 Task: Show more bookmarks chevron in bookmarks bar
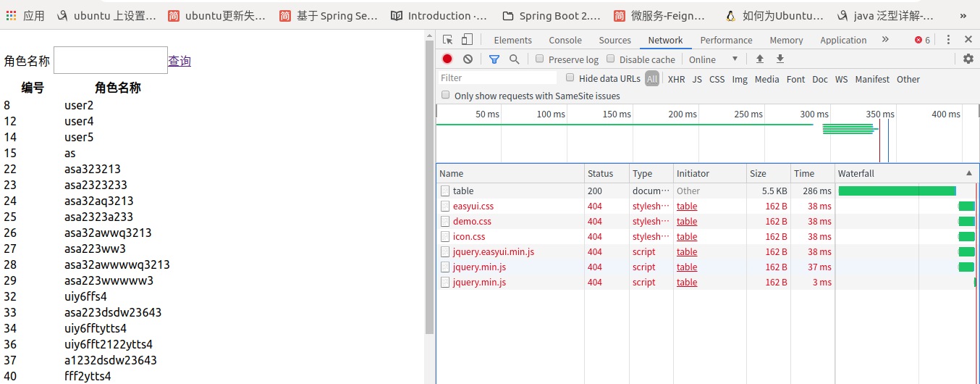(963, 15)
